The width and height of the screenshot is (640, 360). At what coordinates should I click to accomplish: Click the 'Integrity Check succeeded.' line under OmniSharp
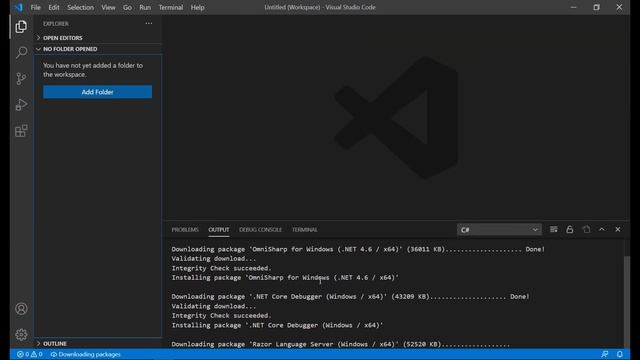(222, 268)
